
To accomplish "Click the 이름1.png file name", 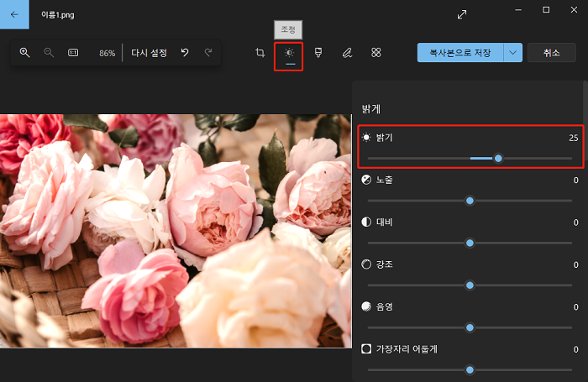I will 57,14.
